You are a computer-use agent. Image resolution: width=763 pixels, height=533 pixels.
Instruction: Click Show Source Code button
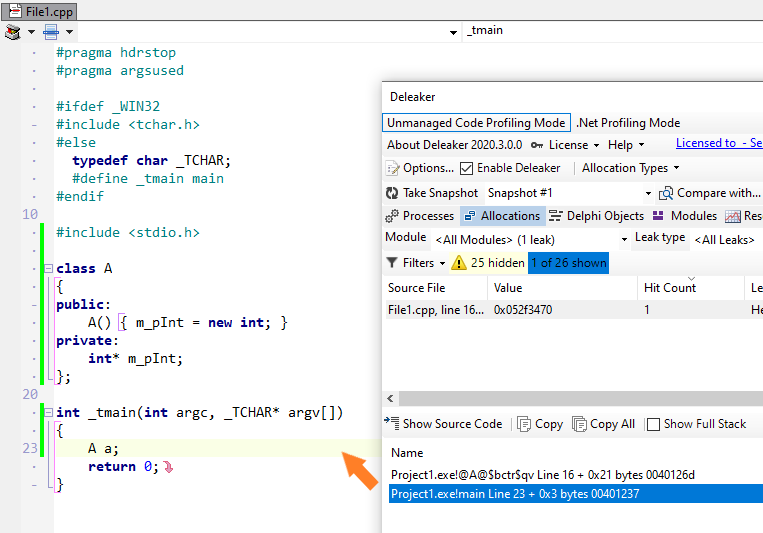pyautogui.click(x=452, y=424)
